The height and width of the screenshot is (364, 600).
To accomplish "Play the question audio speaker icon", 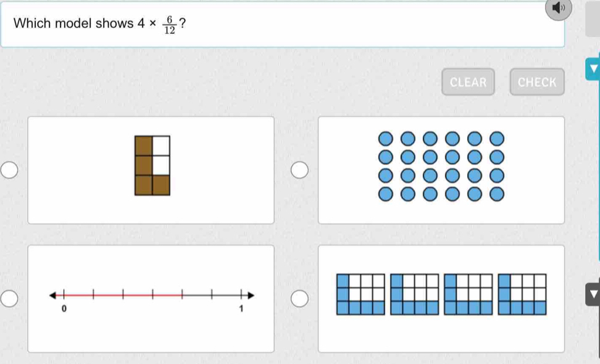I will point(559,9).
